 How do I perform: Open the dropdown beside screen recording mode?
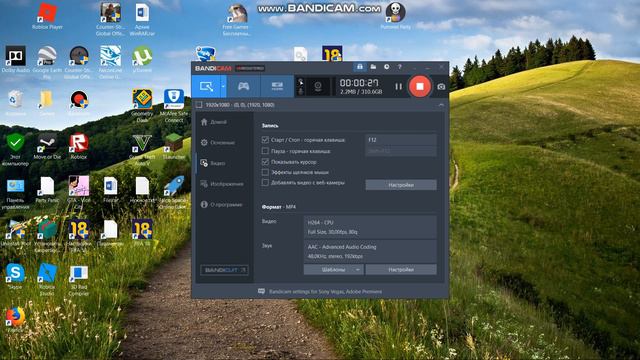pos(223,86)
